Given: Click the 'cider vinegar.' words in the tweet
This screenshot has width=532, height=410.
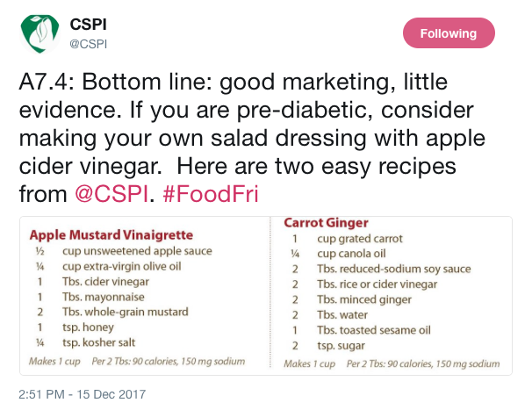Looking at the screenshot, I should coord(90,166).
